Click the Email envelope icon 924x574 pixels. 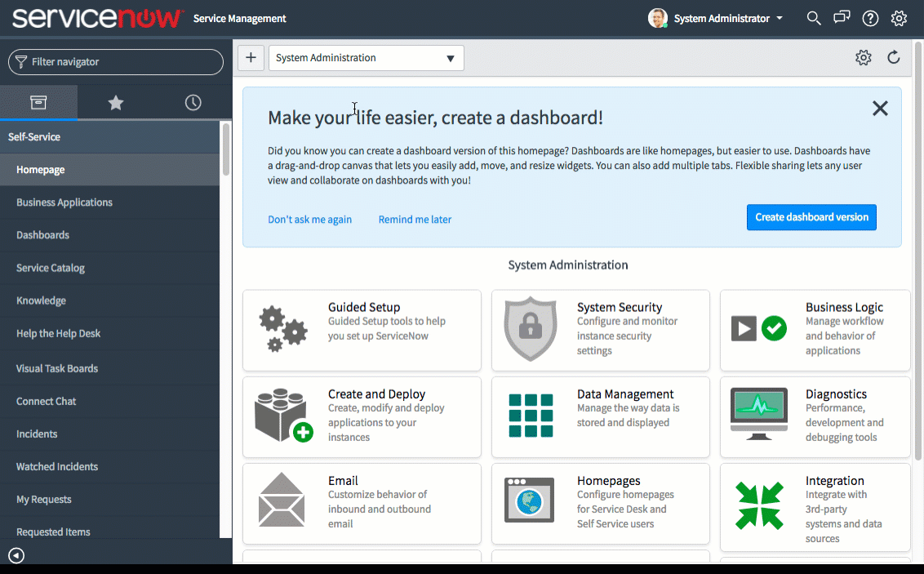click(x=282, y=499)
